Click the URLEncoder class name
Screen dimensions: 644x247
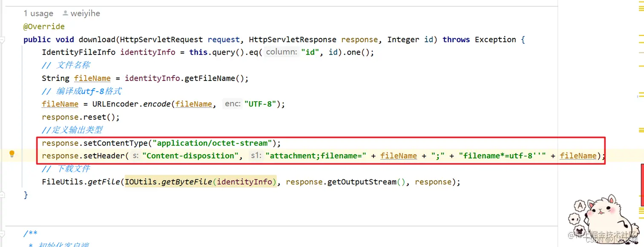[115, 104]
